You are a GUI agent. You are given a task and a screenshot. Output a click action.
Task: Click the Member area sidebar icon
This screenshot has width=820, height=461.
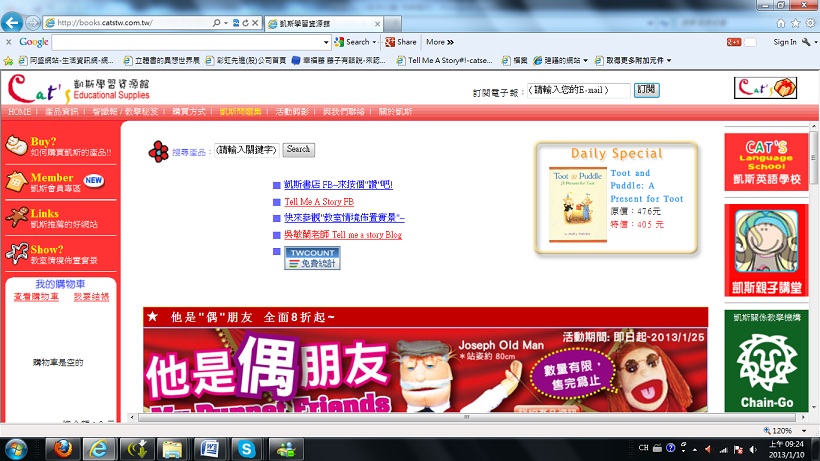(x=17, y=182)
